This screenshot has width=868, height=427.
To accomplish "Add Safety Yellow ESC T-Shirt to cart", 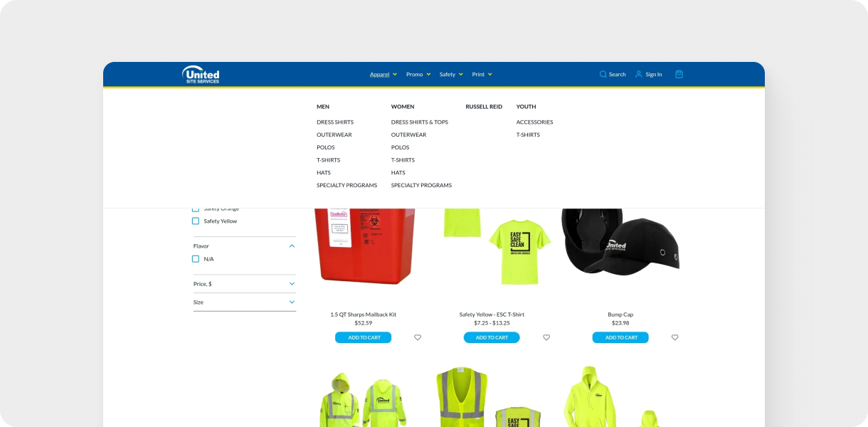I will coord(492,337).
